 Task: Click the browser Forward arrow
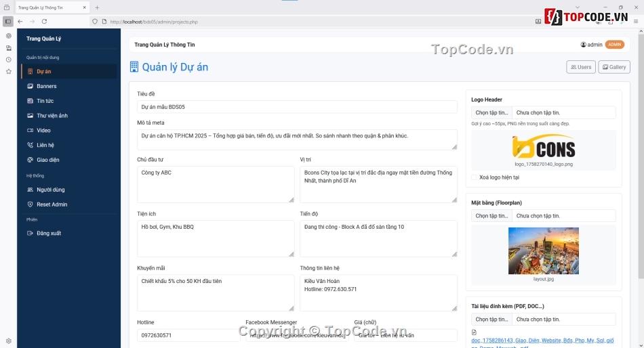(32, 22)
